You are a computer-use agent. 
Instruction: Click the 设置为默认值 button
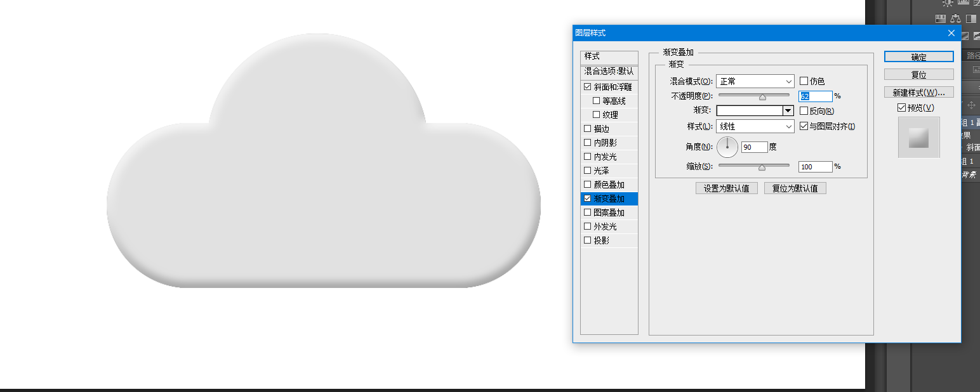(726, 188)
